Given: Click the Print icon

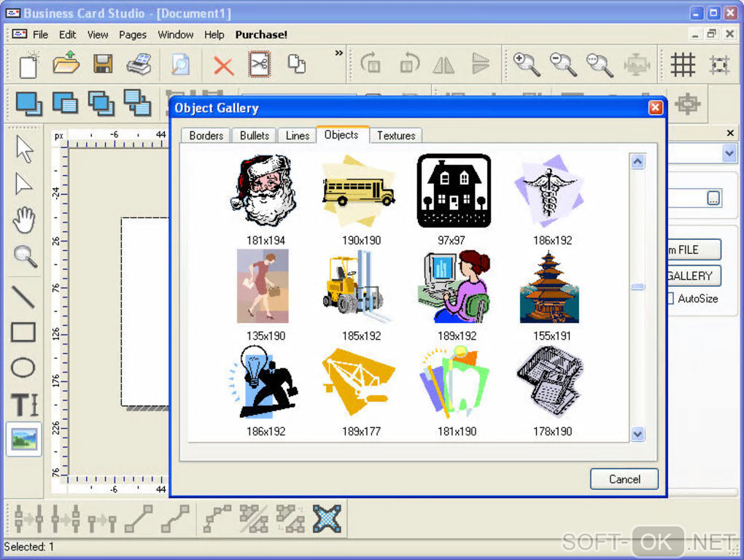Looking at the screenshot, I should 139,64.
